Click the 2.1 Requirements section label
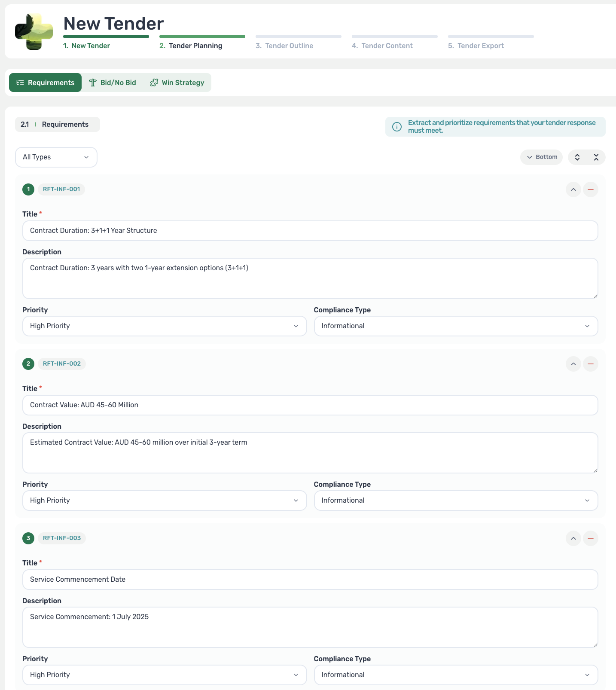Viewport: 616px width, 690px height. click(58, 124)
